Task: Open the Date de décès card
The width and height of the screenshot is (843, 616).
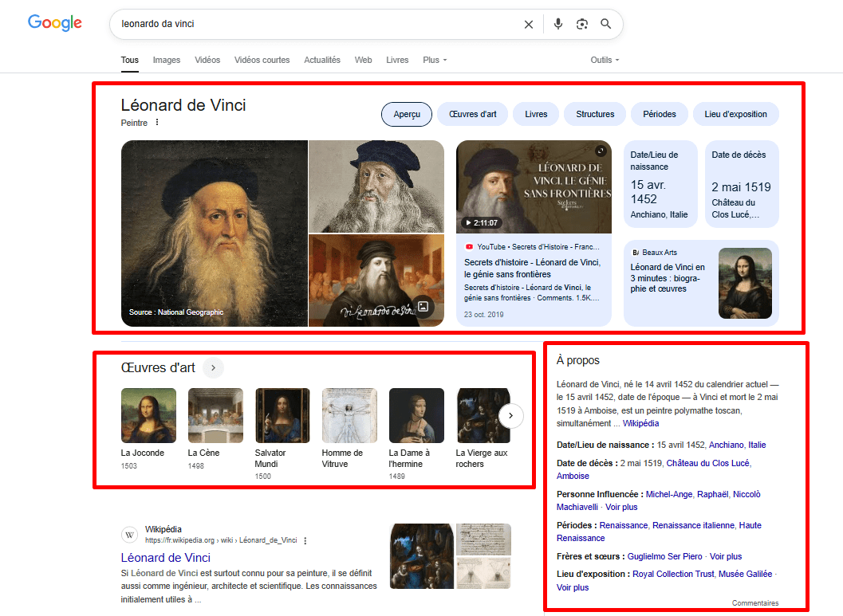Action: [742, 184]
